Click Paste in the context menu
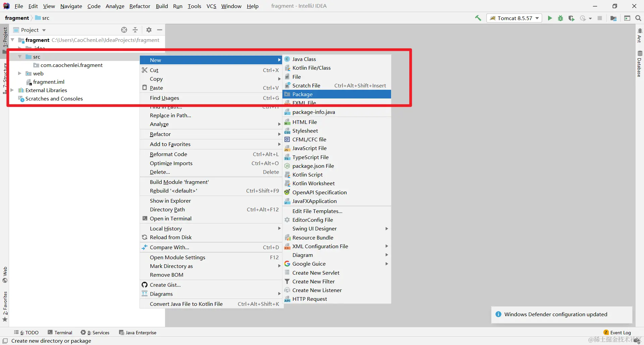The width and height of the screenshot is (644, 345). [x=211, y=88]
